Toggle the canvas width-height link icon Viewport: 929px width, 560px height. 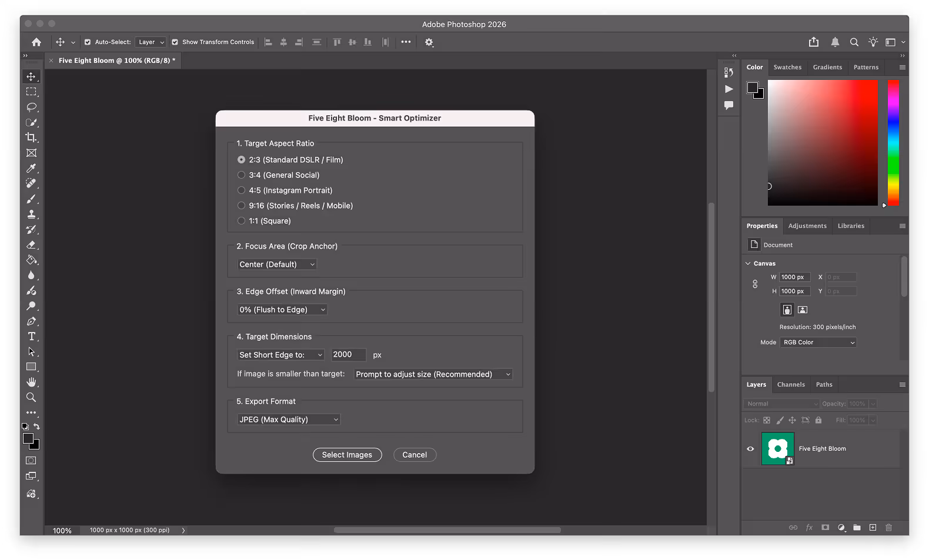[755, 284]
